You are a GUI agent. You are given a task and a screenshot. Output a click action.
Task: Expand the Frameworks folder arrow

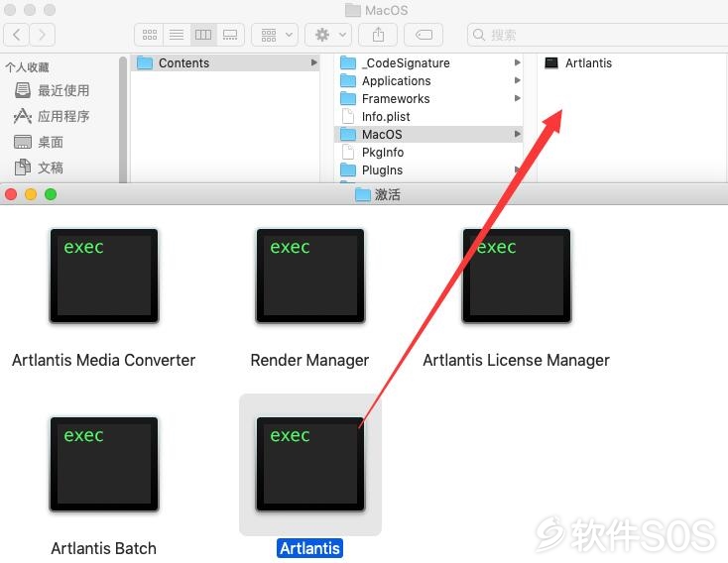[x=517, y=98]
